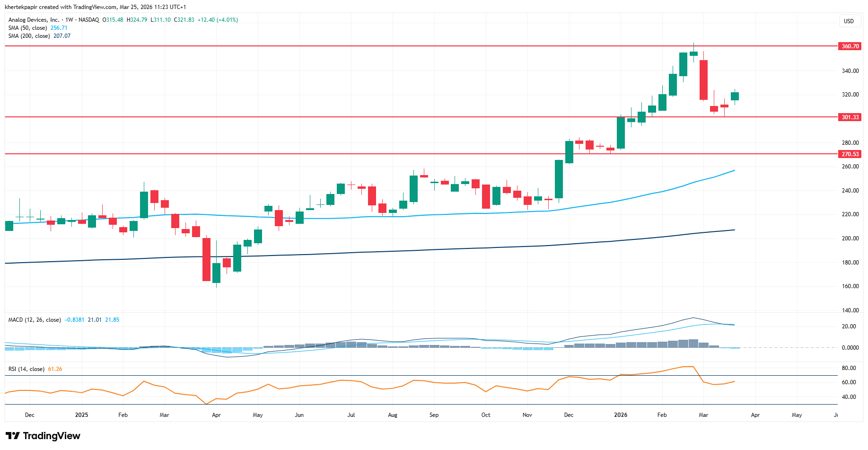The image size is (868, 450).
Task: Click the 2026 label on time axis
Action: tap(620, 415)
